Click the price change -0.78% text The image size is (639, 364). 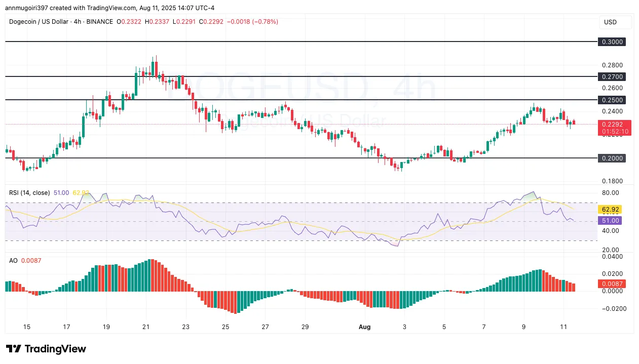click(x=265, y=22)
